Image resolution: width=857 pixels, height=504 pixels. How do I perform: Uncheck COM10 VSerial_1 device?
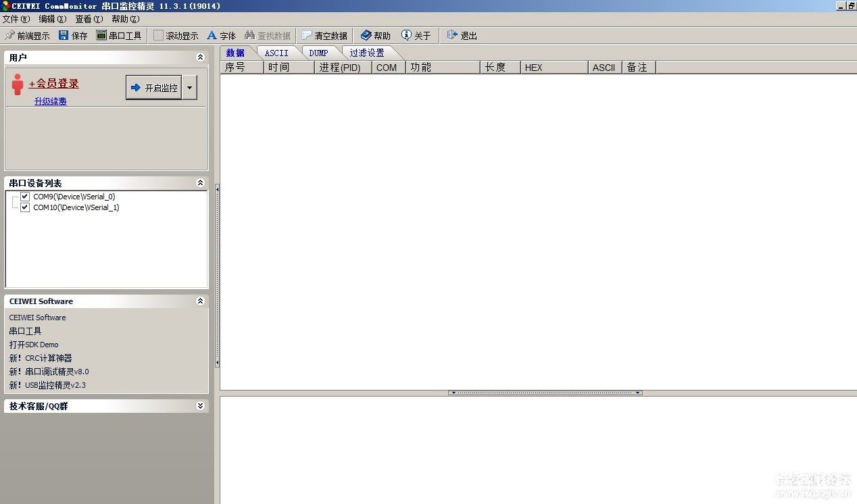tap(25, 207)
